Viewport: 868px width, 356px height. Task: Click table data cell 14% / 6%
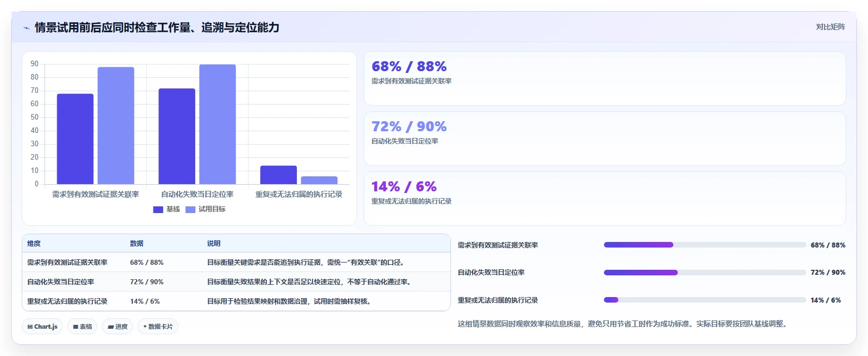click(145, 301)
